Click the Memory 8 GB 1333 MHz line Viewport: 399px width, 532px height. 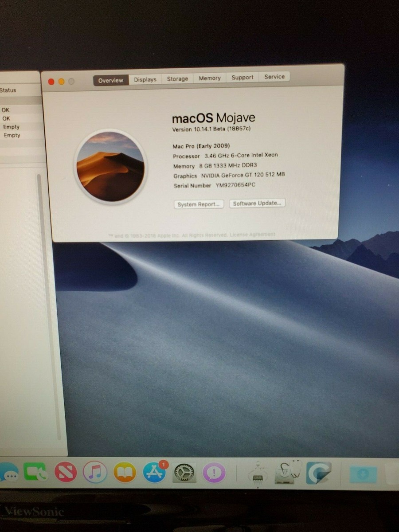[x=215, y=165]
